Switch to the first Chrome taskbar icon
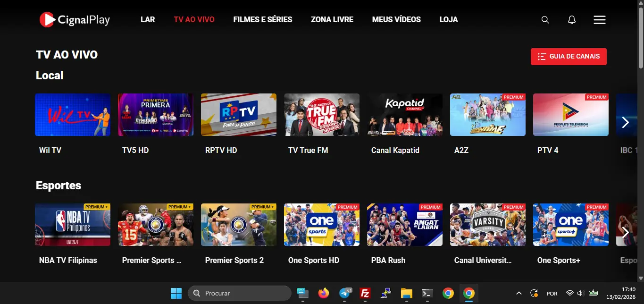The image size is (644, 304). [x=448, y=293]
